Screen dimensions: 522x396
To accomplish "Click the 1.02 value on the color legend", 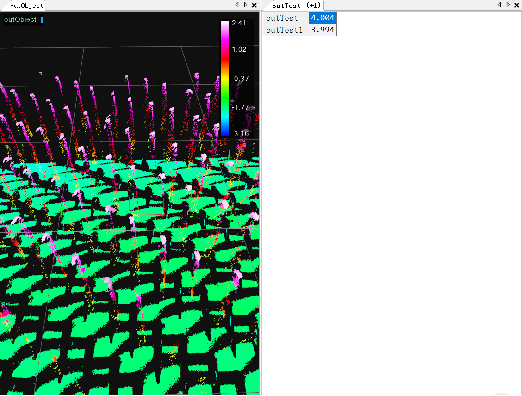I will pyautogui.click(x=239, y=50).
